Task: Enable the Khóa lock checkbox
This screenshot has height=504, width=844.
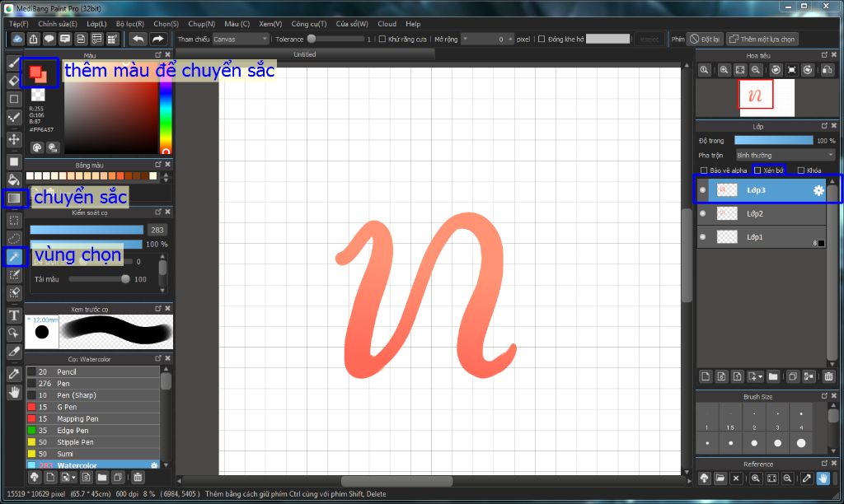Action: tap(801, 170)
